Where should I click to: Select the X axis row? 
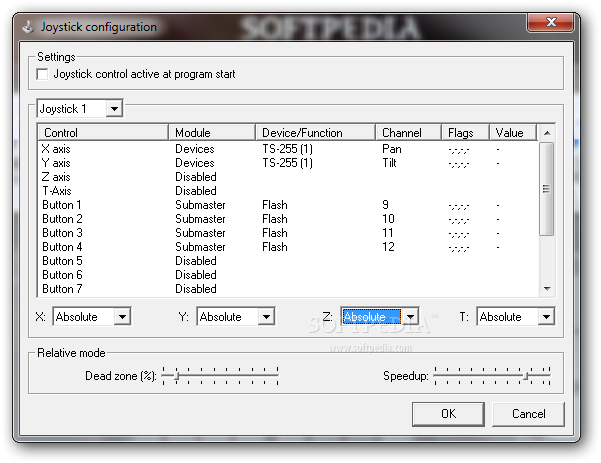[x=287, y=149]
